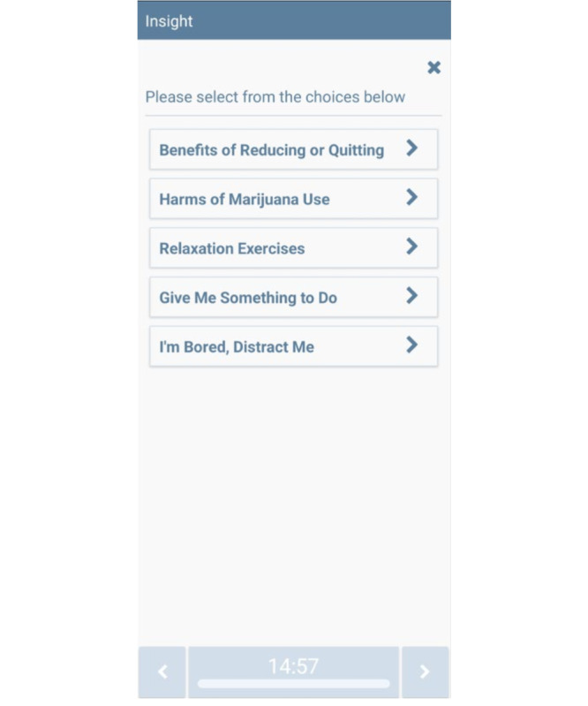588x706 pixels.
Task: Click the 'Please select from the choices below' prompt
Action: click(x=275, y=97)
